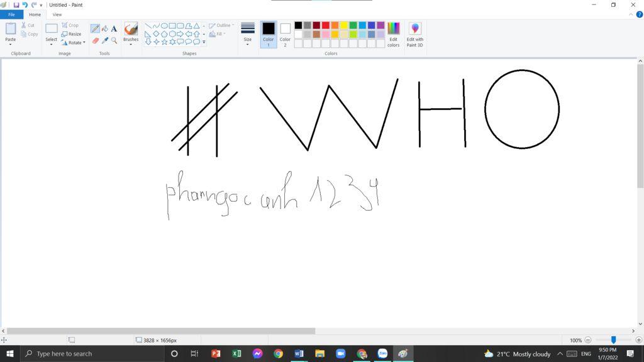Choose the Pentagon shape
Viewport: 644px width, 362px height.
click(164, 34)
